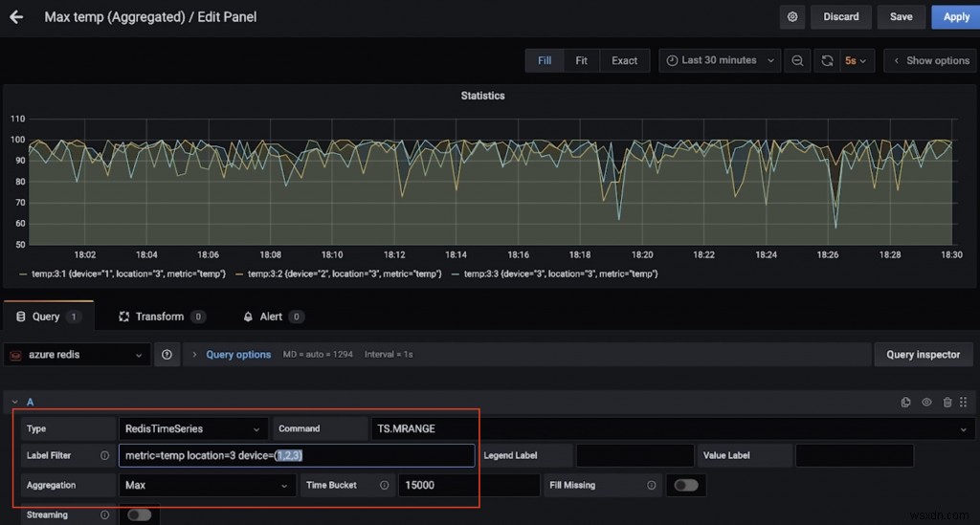Turn on the Streaming toggle
The width and height of the screenshot is (980, 525).
pyautogui.click(x=139, y=514)
